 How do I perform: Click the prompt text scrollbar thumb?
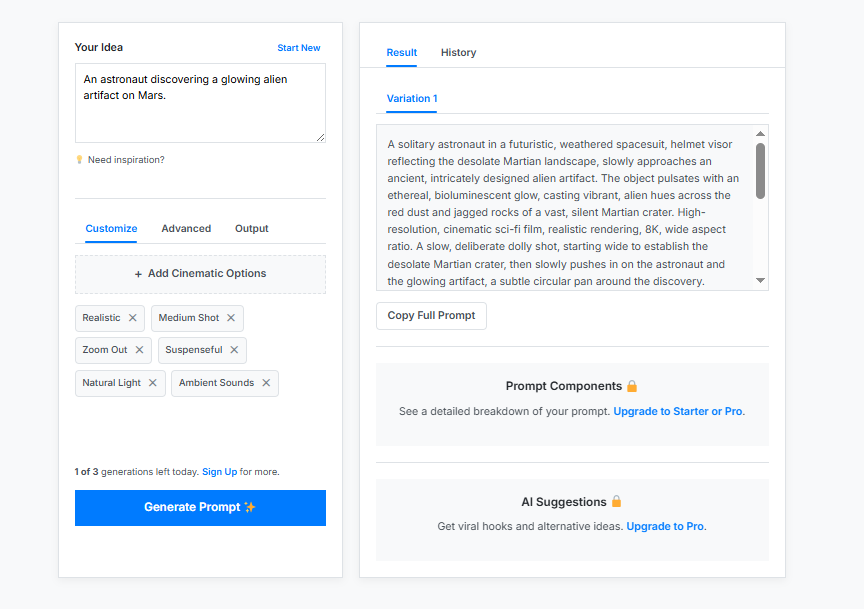(x=760, y=171)
